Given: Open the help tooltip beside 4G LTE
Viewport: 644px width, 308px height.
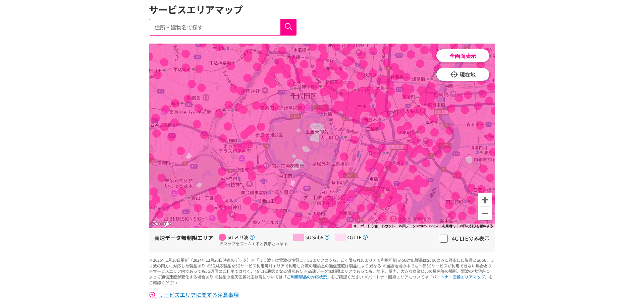Looking at the screenshot, I should [x=365, y=237].
